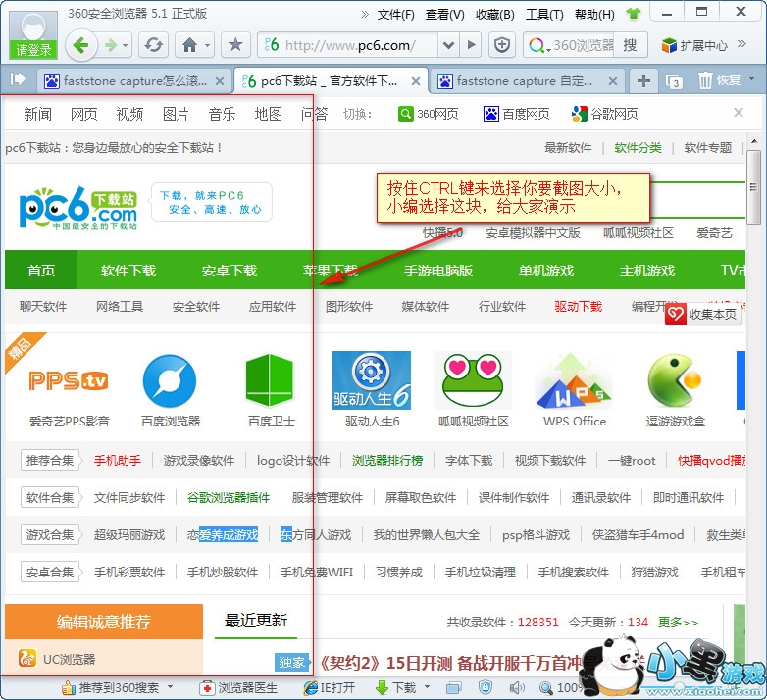Open 安卓下载 in green navigation bar

[230, 271]
